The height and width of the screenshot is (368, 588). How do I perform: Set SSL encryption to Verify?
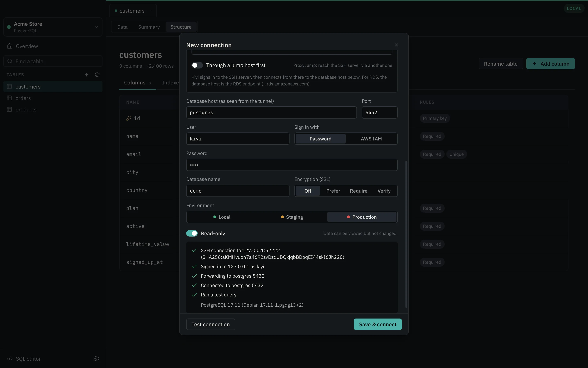coord(384,191)
